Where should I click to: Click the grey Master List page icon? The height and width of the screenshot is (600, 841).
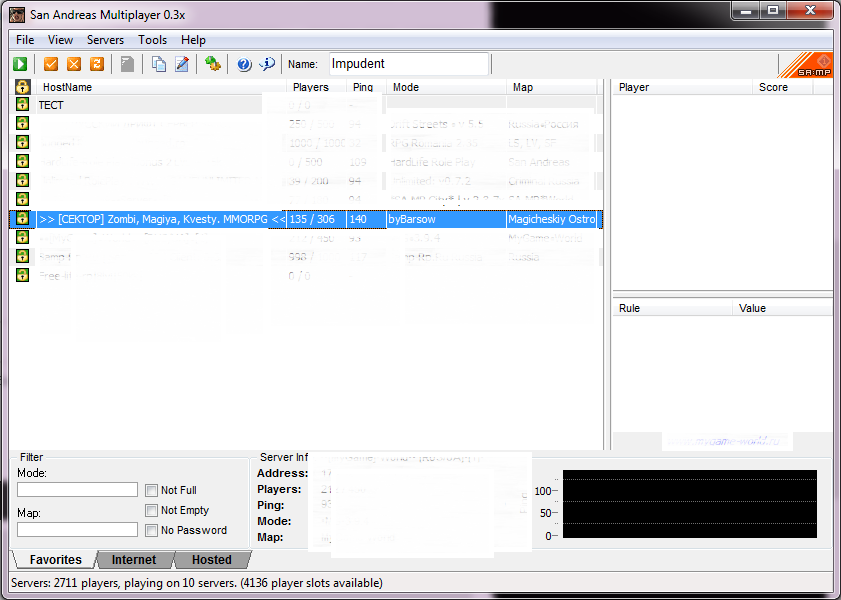click(128, 64)
